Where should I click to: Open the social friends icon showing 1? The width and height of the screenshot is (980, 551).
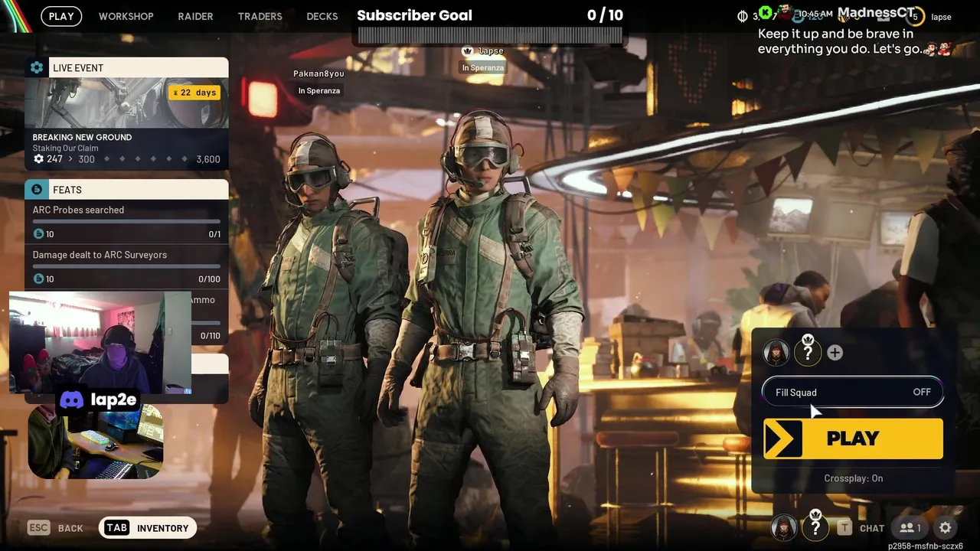[910, 528]
